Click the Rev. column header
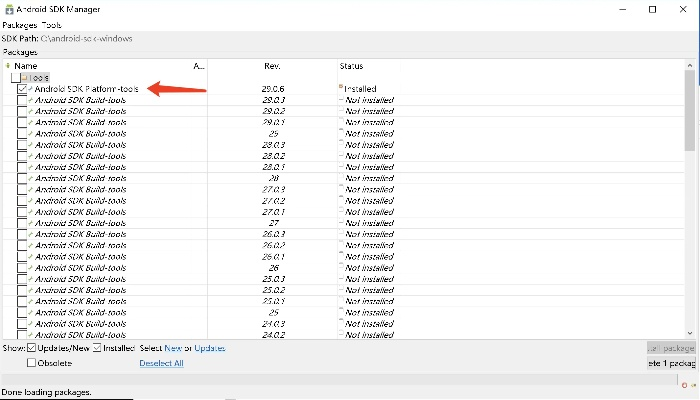700x400 pixels. tap(272, 65)
